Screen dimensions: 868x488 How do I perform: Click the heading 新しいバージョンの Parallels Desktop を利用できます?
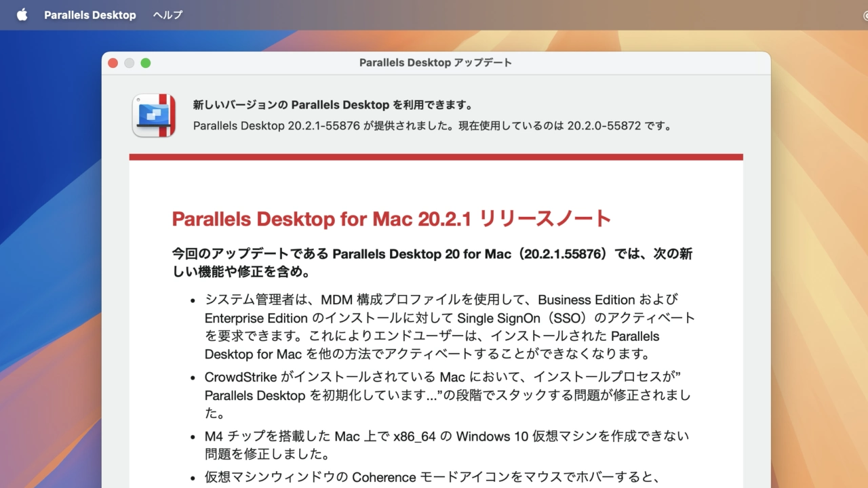(x=333, y=105)
